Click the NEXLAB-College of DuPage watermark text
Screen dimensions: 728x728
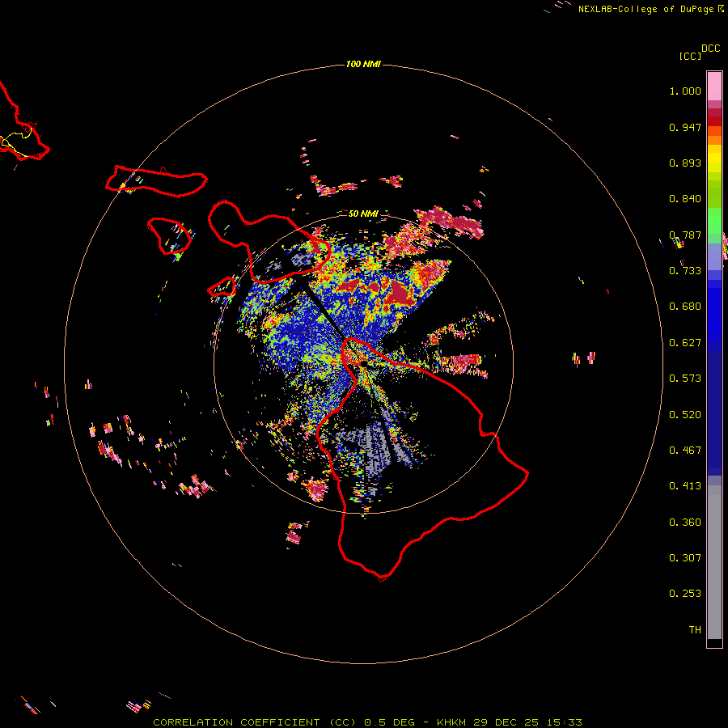(645, 9)
